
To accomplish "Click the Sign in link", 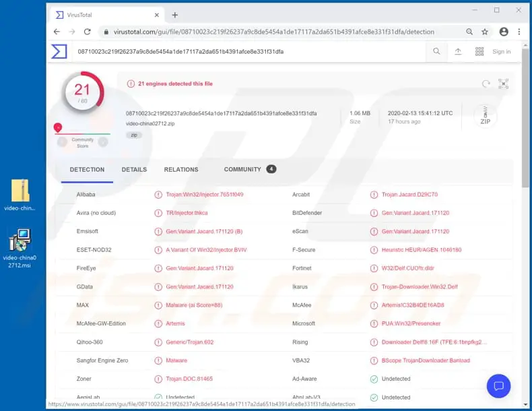I will [x=502, y=52].
